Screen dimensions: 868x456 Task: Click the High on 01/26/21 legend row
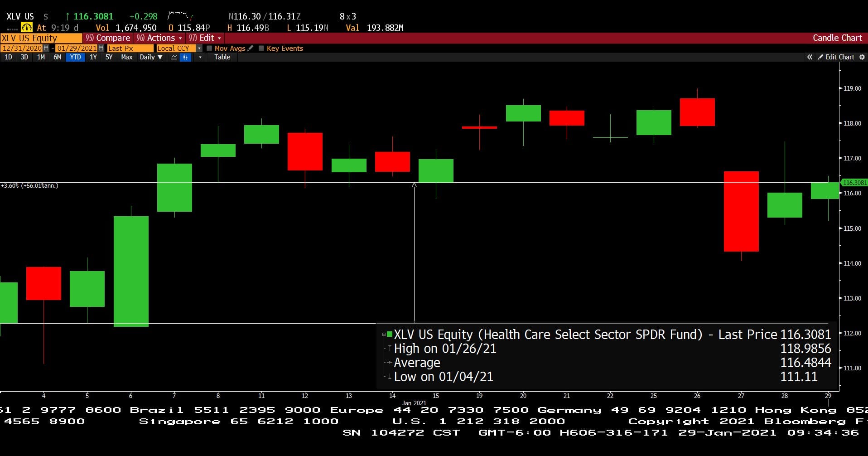(445, 349)
